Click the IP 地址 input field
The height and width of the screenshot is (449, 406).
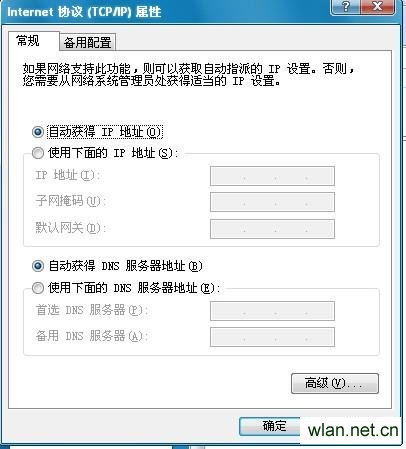272,176
